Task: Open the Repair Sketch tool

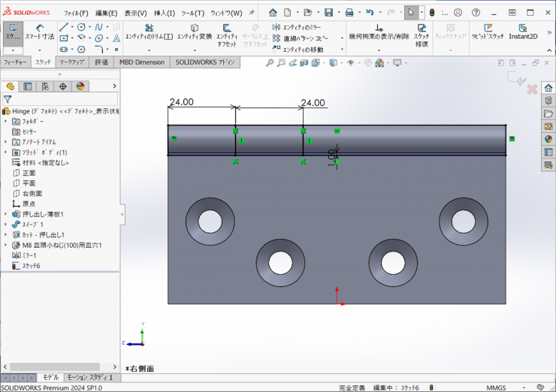Action: click(421, 32)
